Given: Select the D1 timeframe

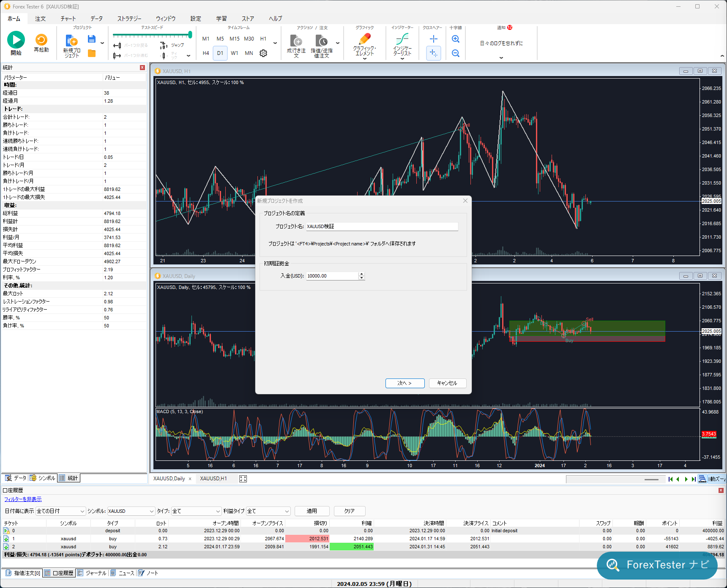Looking at the screenshot, I should click(x=220, y=53).
